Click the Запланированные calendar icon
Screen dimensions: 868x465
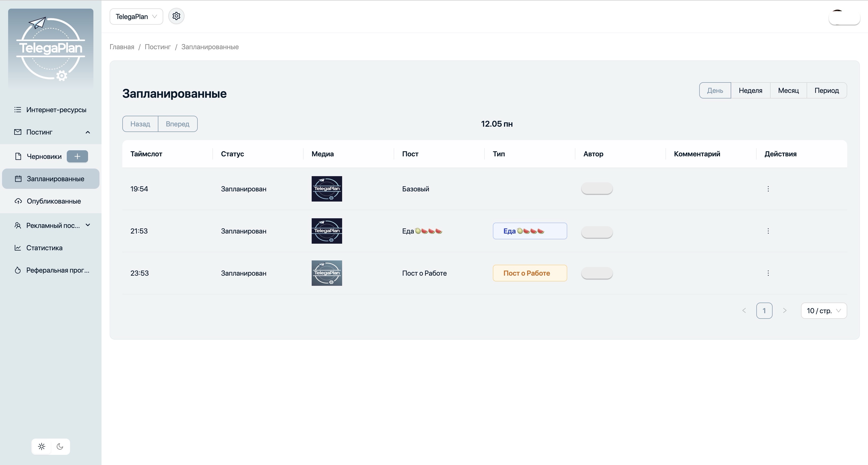(18, 179)
